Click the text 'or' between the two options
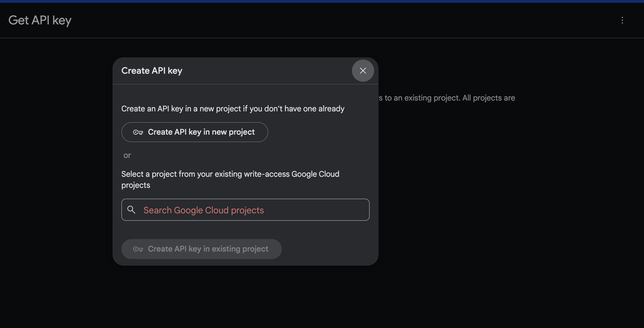This screenshot has height=328, width=644. coord(127,155)
